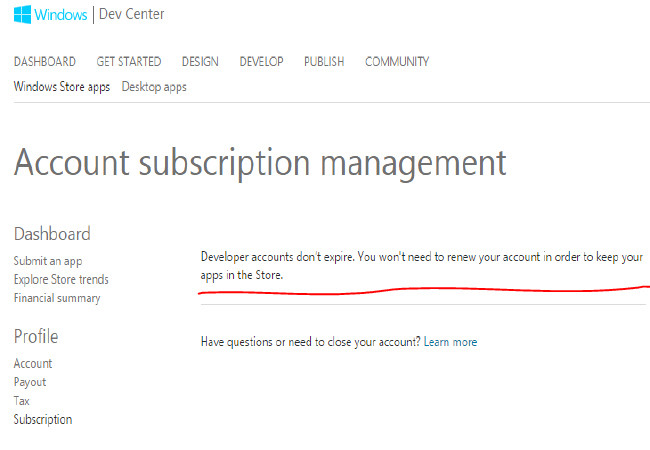This screenshot has height=450, width=650.
Task: Open the Account profile page
Action: point(33,364)
